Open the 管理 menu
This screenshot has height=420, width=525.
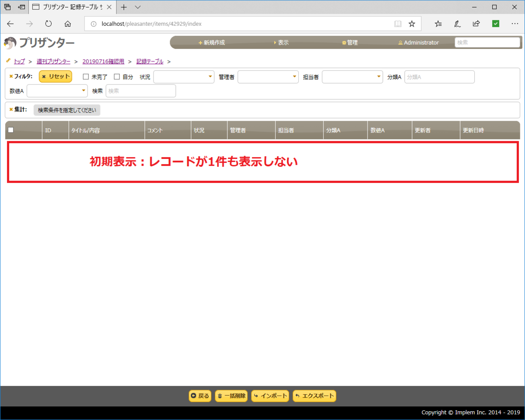[x=350, y=42]
